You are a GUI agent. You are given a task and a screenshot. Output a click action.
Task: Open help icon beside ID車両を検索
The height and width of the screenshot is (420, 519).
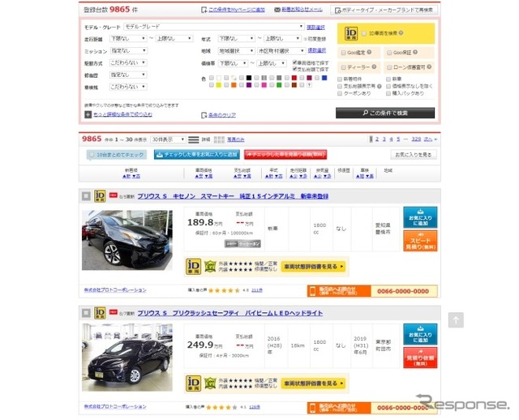(401, 32)
